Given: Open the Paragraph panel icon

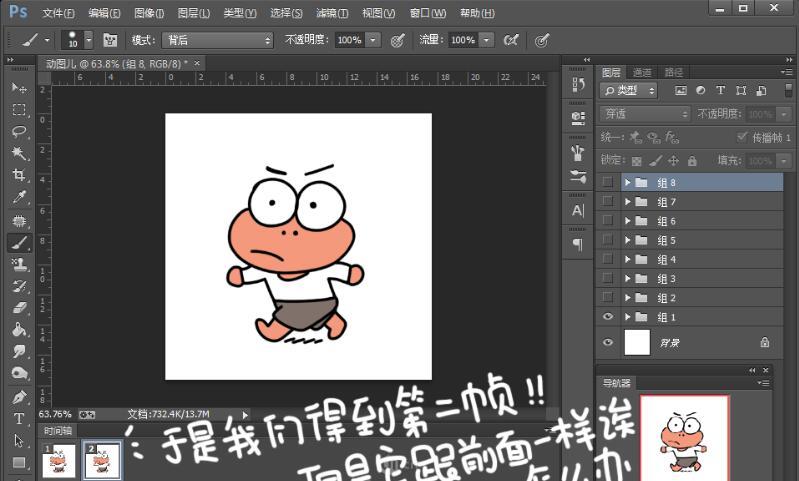Looking at the screenshot, I should pos(577,245).
